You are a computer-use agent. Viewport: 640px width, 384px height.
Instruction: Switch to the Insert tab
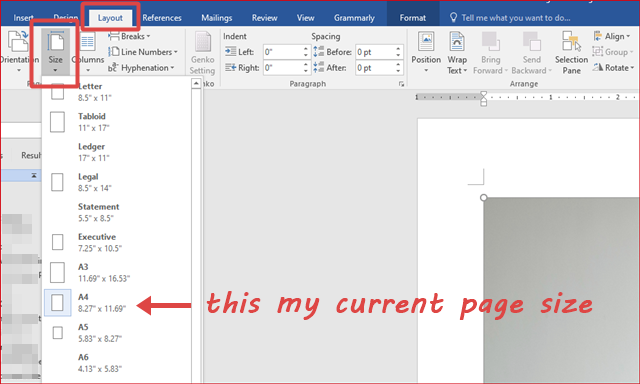point(23,18)
